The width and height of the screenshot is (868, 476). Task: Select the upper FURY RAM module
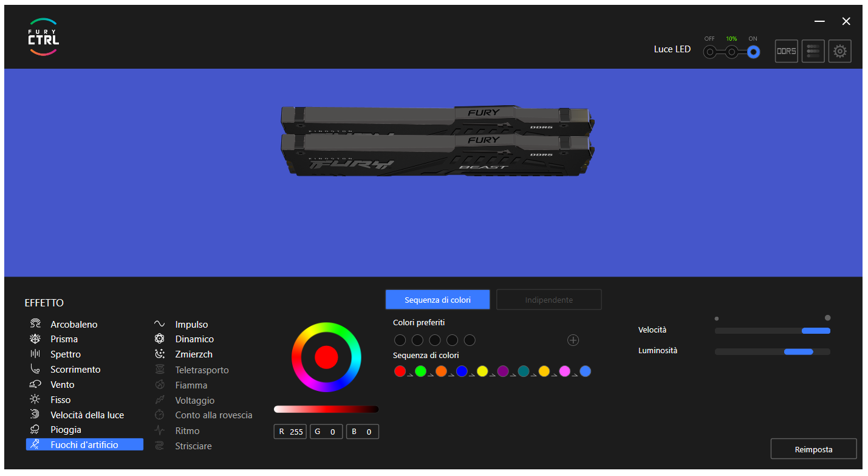(x=437, y=120)
